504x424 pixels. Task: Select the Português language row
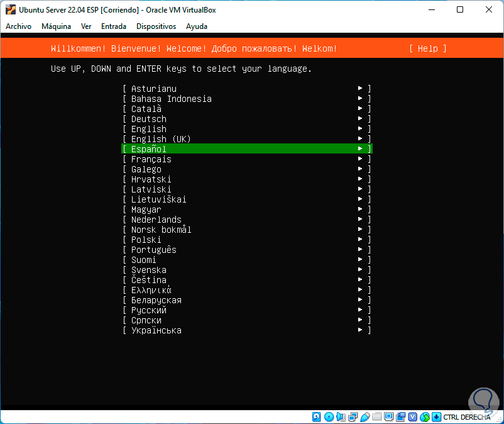(x=247, y=250)
